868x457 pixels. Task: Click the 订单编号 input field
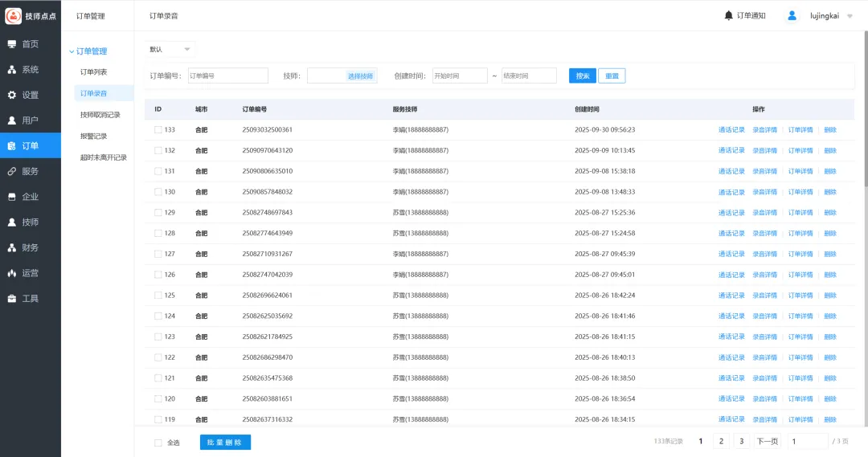pyautogui.click(x=227, y=75)
